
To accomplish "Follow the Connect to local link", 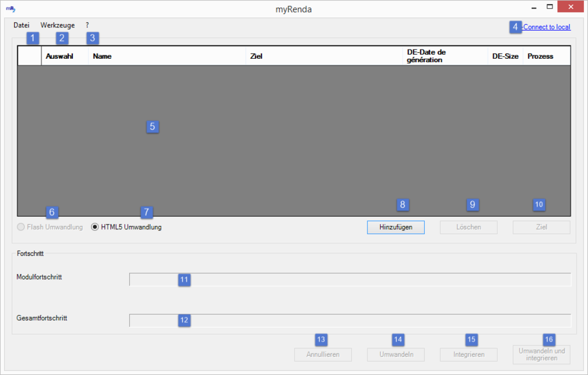I will pyautogui.click(x=546, y=27).
